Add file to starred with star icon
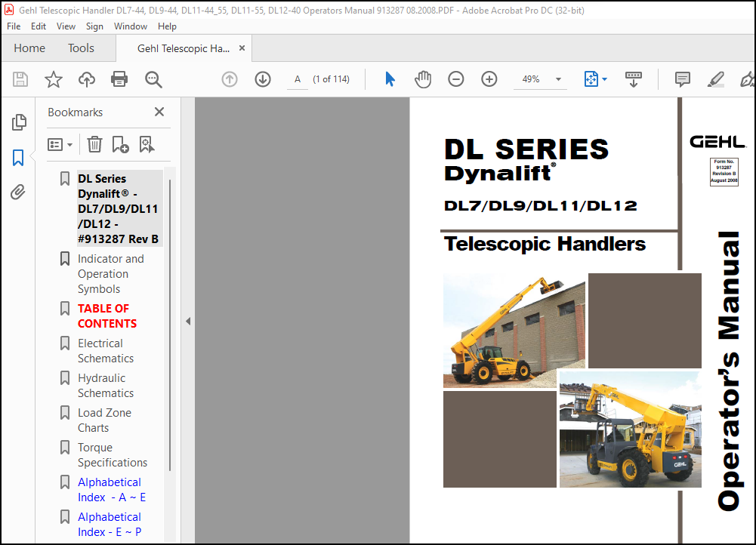The height and width of the screenshot is (545, 756). point(54,79)
